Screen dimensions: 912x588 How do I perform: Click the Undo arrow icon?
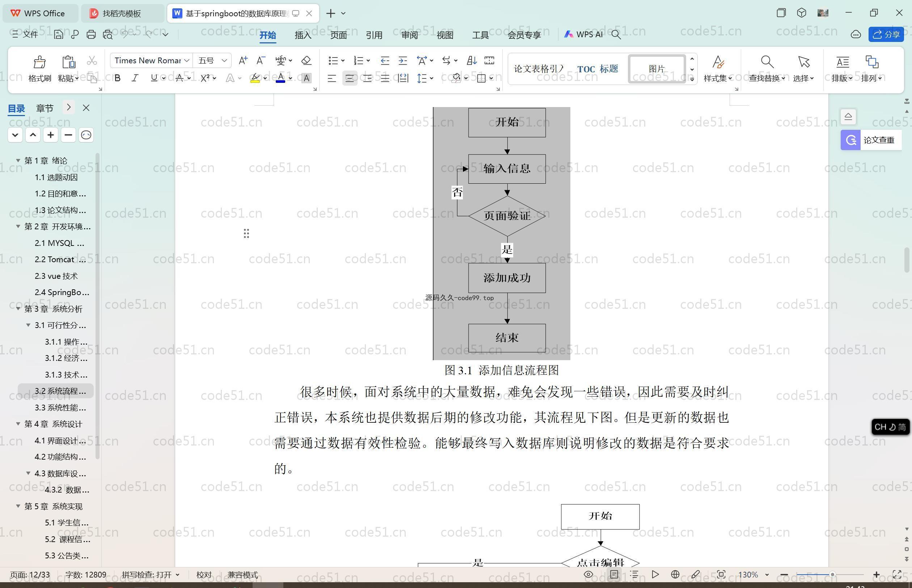(x=124, y=34)
